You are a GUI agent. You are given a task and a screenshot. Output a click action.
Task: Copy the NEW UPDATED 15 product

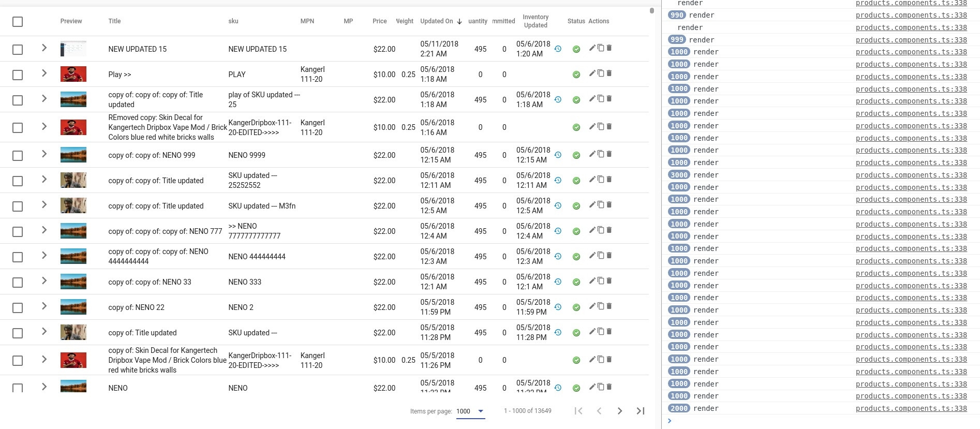pyautogui.click(x=601, y=48)
